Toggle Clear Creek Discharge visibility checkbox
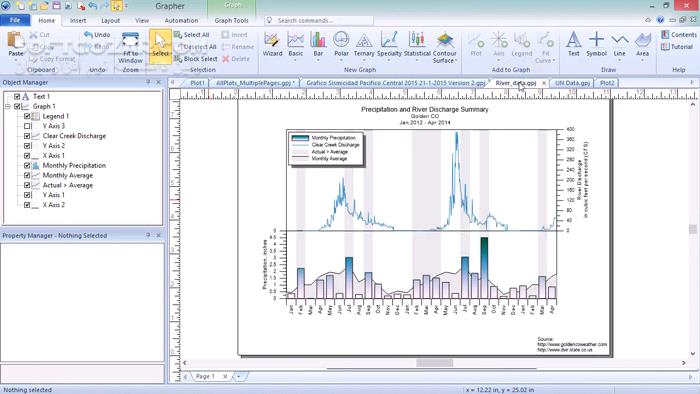The image size is (700, 394). [x=27, y=136]
